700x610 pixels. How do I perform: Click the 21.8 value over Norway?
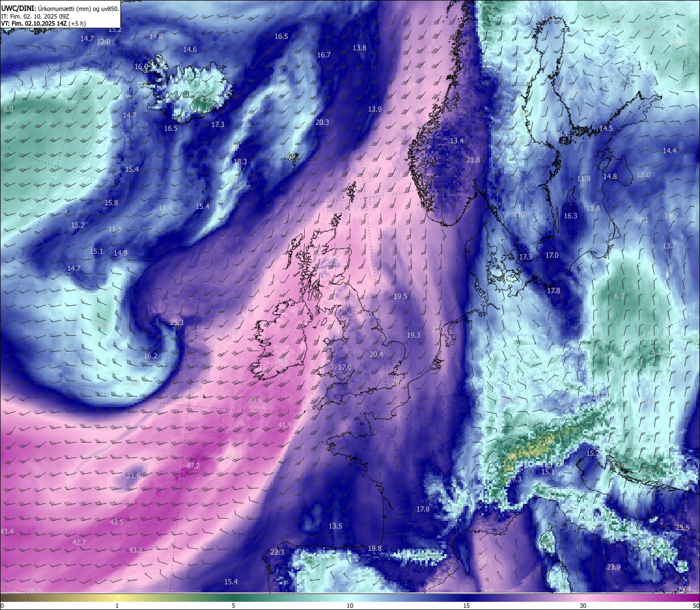(473, 160)
